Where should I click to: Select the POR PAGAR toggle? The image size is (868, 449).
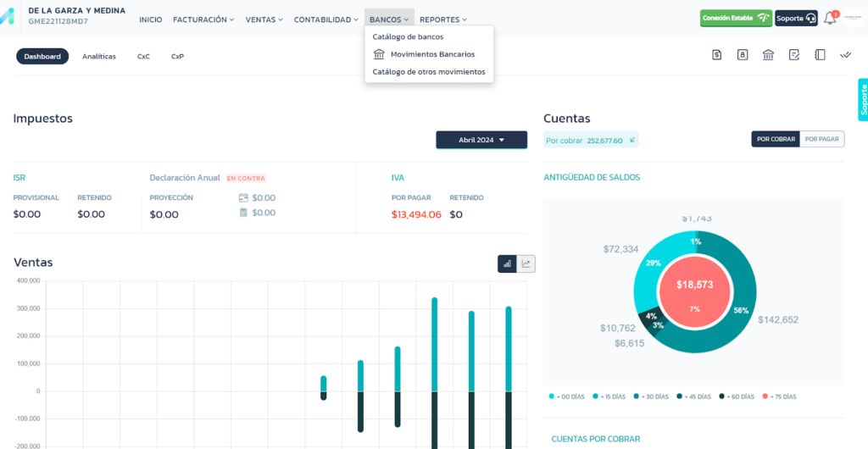822,139
